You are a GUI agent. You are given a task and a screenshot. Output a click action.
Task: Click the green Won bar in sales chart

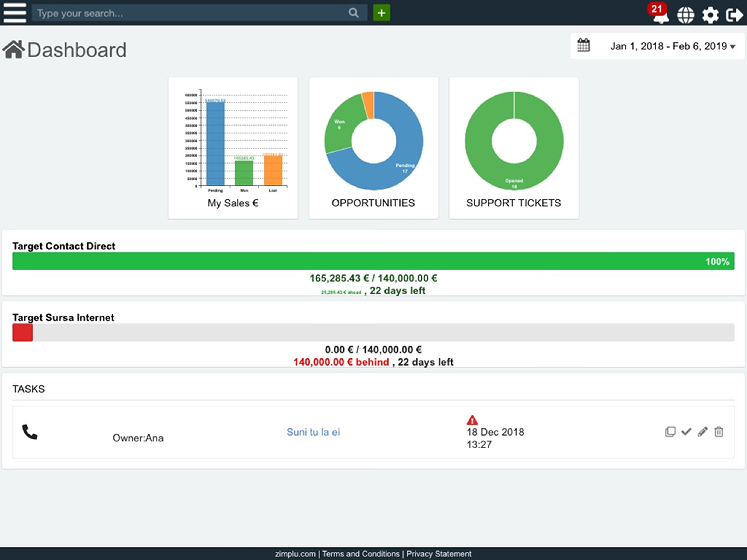pos(244,173)
